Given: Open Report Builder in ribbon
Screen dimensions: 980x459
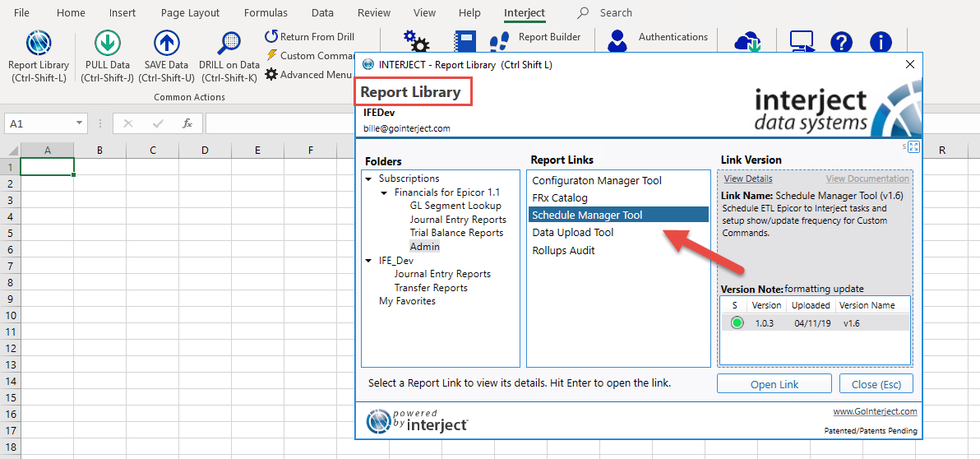Looking at the screenshot, I should coord(549,37).
